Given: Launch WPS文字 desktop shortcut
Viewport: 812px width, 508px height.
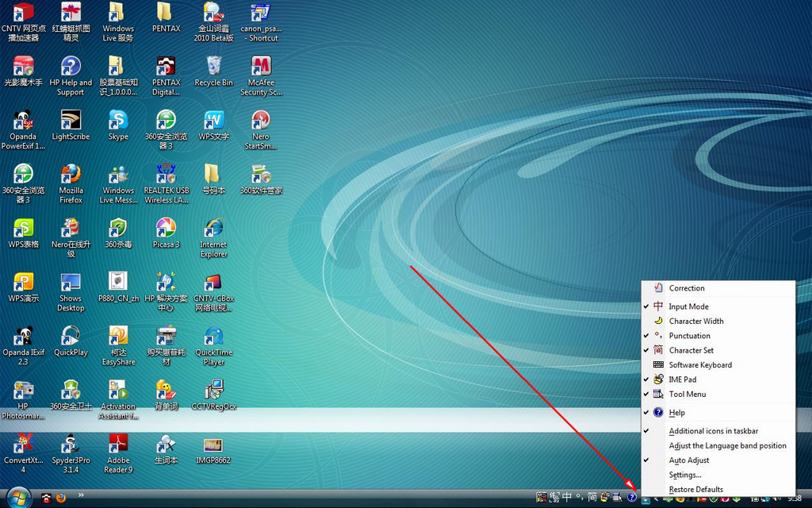Looking at the screenshot, I should click(213, 125).
